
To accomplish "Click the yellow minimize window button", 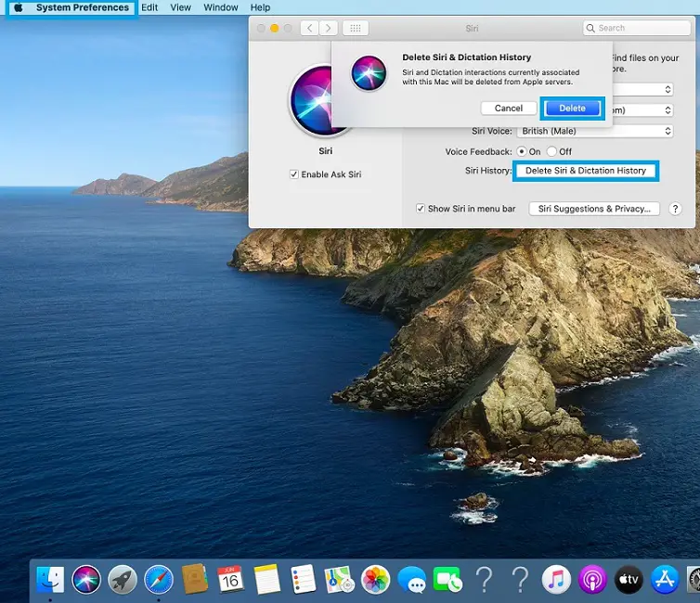I will (275, 28).
